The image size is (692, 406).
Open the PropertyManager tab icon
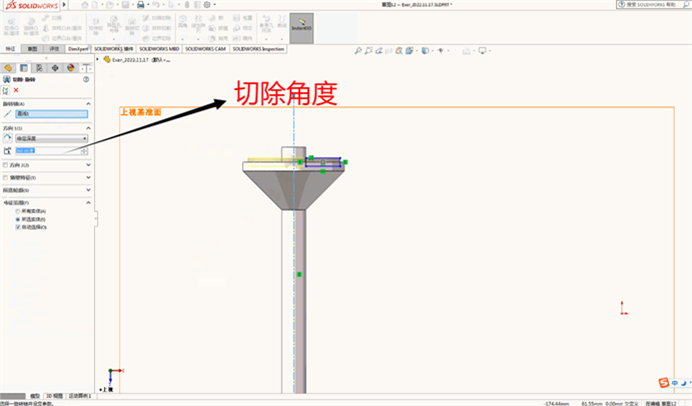click(24, 68)
